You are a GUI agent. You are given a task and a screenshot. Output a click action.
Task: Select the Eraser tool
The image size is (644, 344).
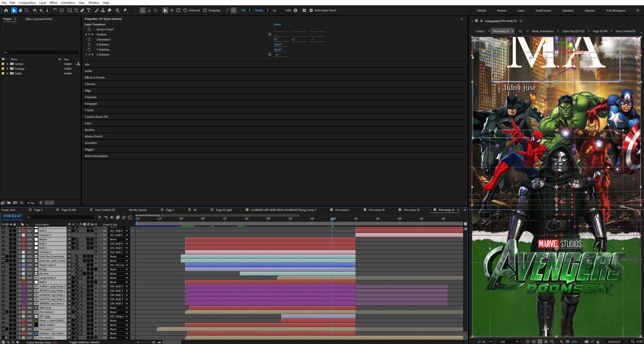(x=109, y=10)
